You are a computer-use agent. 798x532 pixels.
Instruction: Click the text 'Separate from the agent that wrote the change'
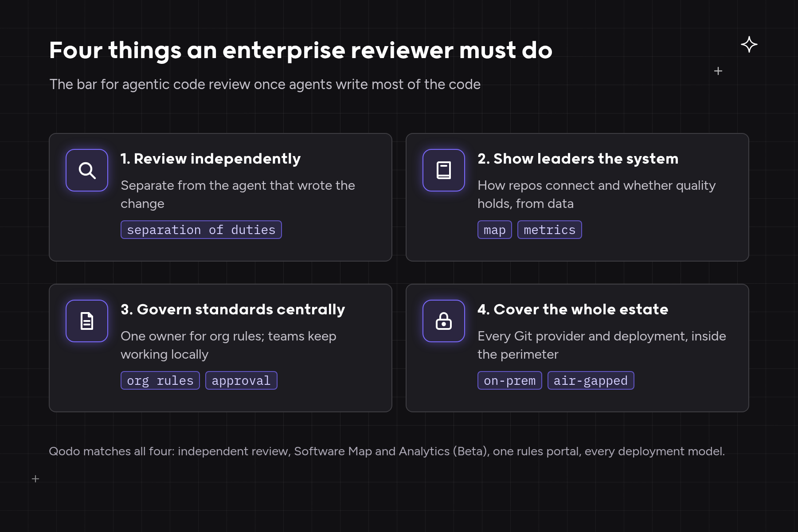tap(238, 194)
